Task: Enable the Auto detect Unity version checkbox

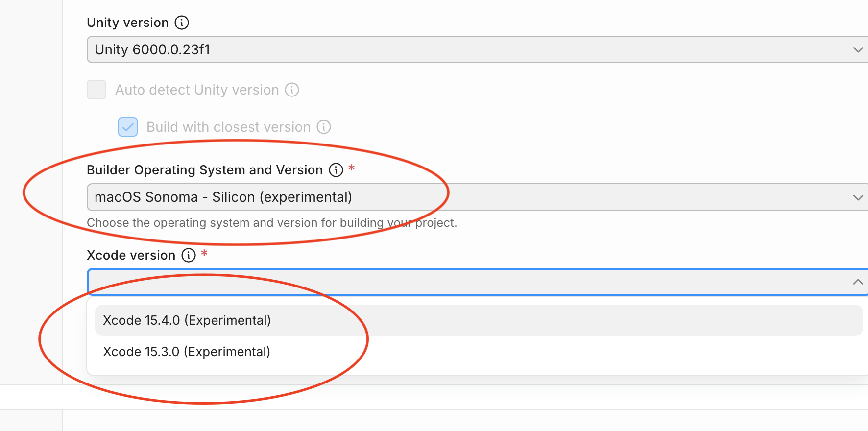Action: [96, 90]
